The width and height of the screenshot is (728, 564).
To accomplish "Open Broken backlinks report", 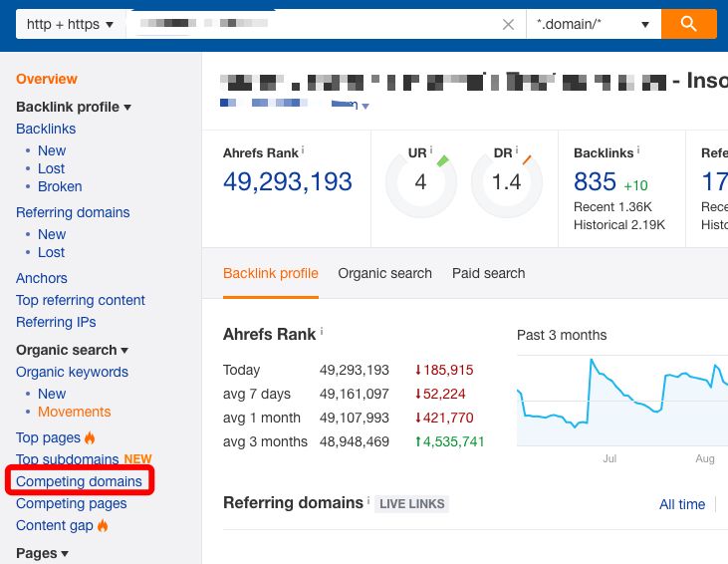I will click(x=60, y=186).
